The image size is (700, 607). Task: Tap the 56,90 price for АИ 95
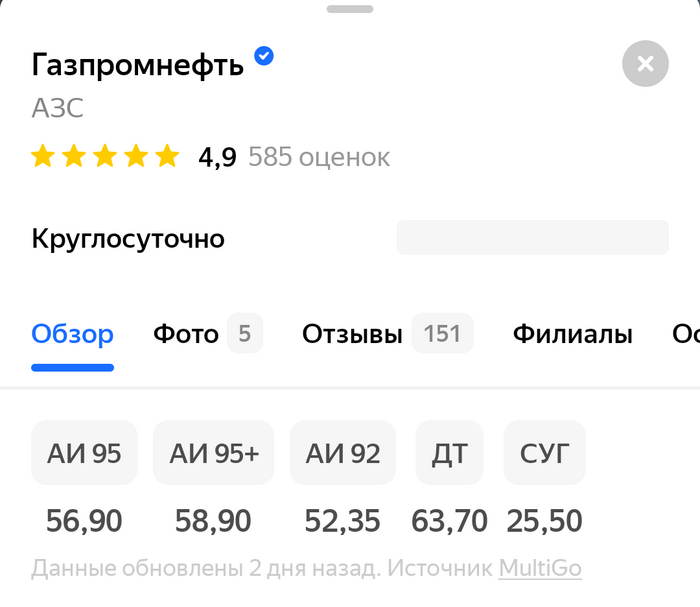[x=84, y=520]
